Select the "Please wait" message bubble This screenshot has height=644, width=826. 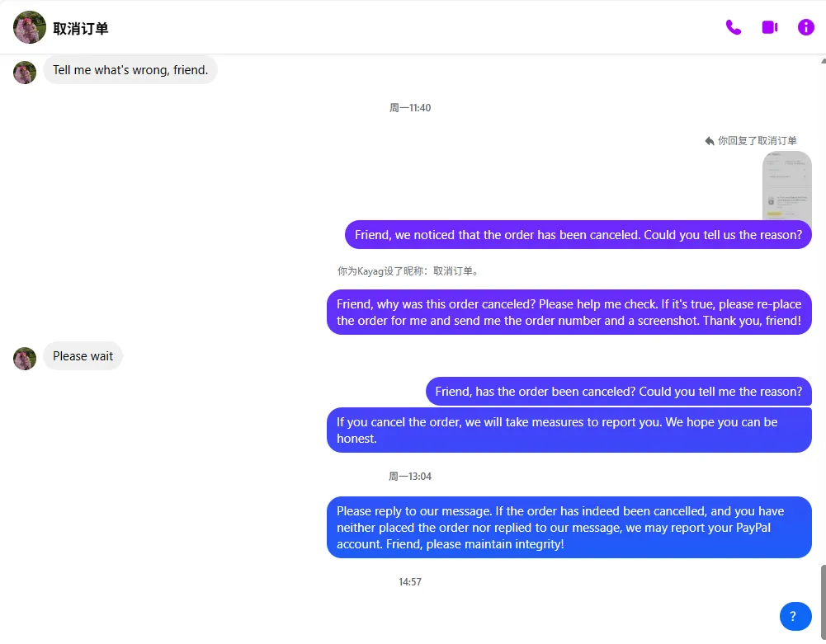point(83,356)
